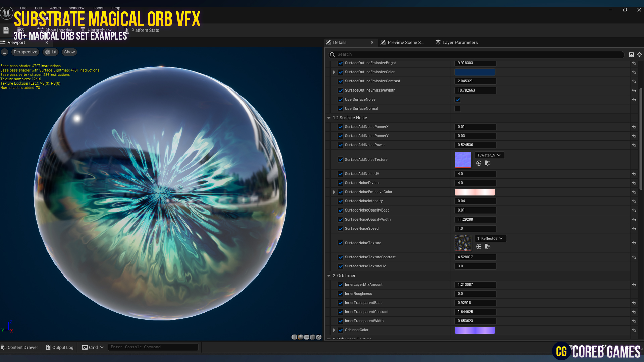Image resolution: width=644 pixels, height=362 pixels.
Task: Expand the OrbInnerColor disclosure triangle
Action: pyautogui.click(x=334, y=330)
